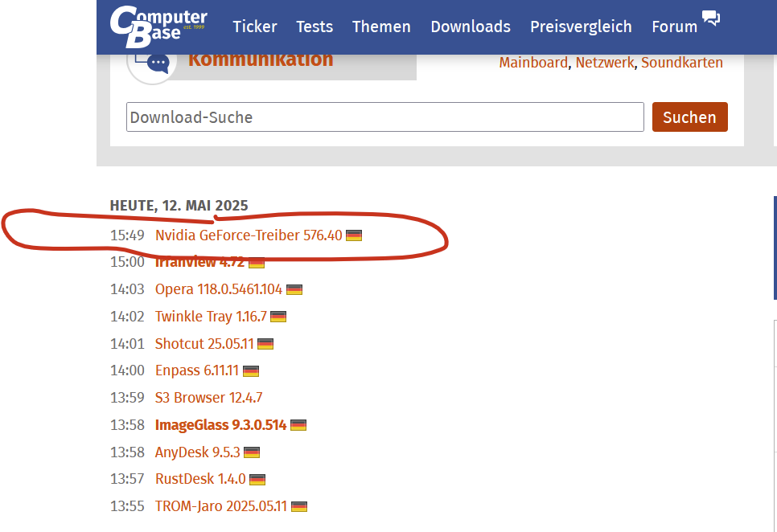Click the HEUTE, 12. MAI 2025 heading

(179, 206)
